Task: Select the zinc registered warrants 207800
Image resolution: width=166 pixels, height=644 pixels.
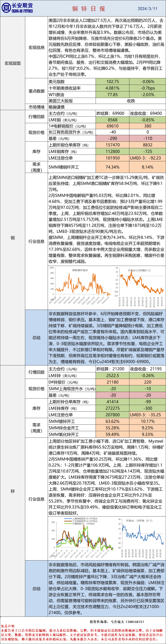Action: click(113, 415)
